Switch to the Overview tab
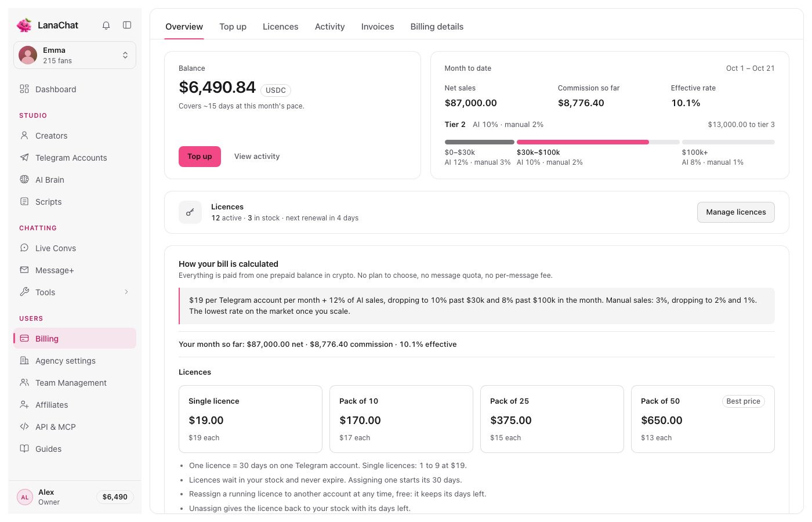Screen dimensions: 812x522 click(x=184, y=27)
